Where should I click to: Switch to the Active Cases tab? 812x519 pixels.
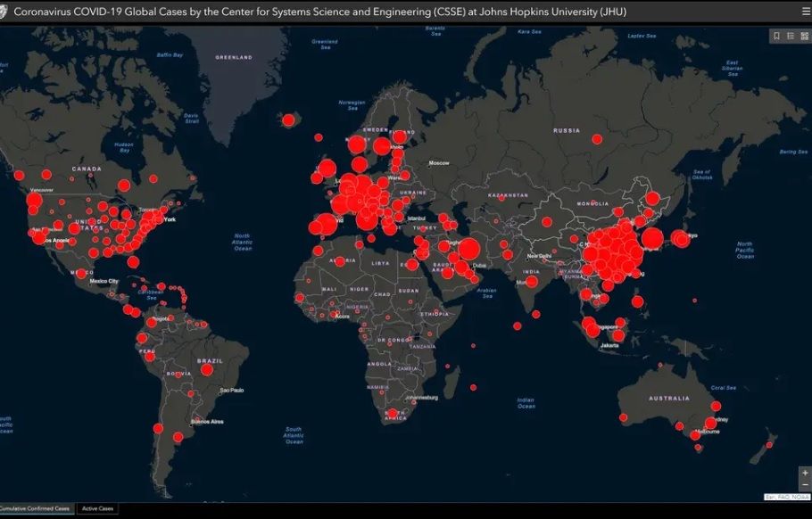97,508
